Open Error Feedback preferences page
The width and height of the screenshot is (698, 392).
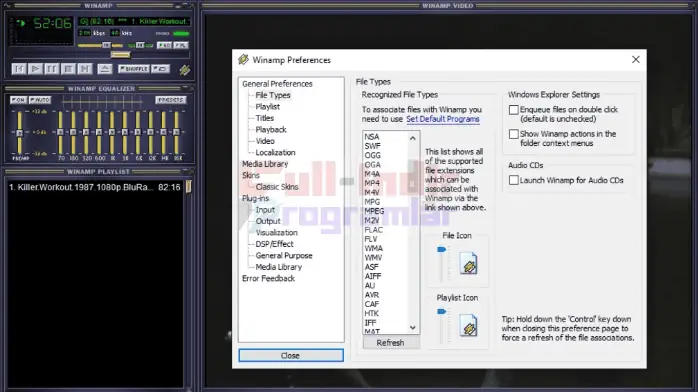(268, 279)
